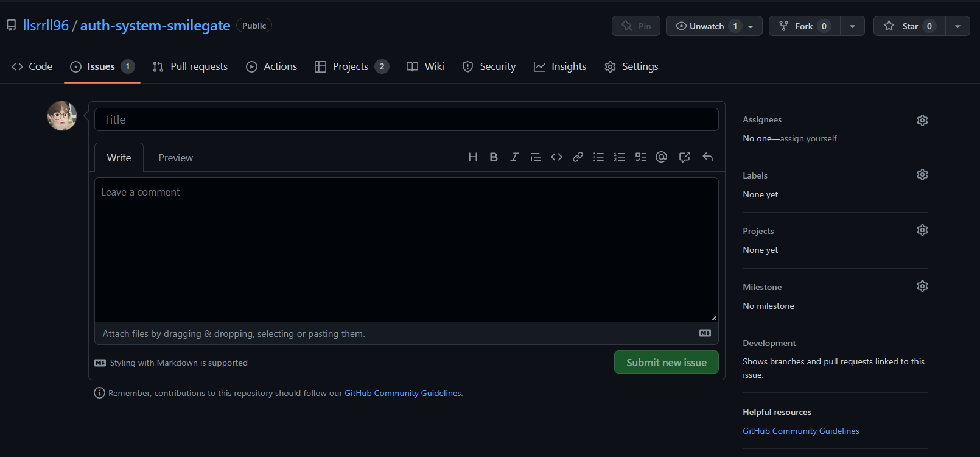The image size is (980, 457).
Task: Mention a user with the @ icon
Action: point(662,157)
